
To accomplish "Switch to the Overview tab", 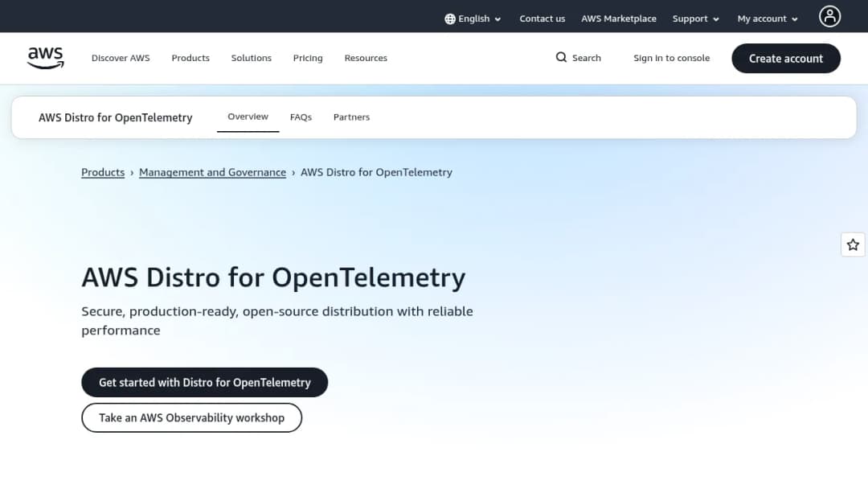I will (248, 117).
